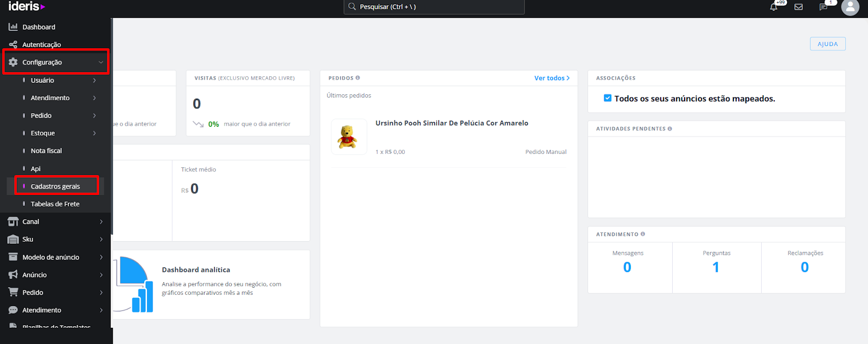Open the chat messages icon in header
This screenshot has height=344, width=868.
point(824,7)
